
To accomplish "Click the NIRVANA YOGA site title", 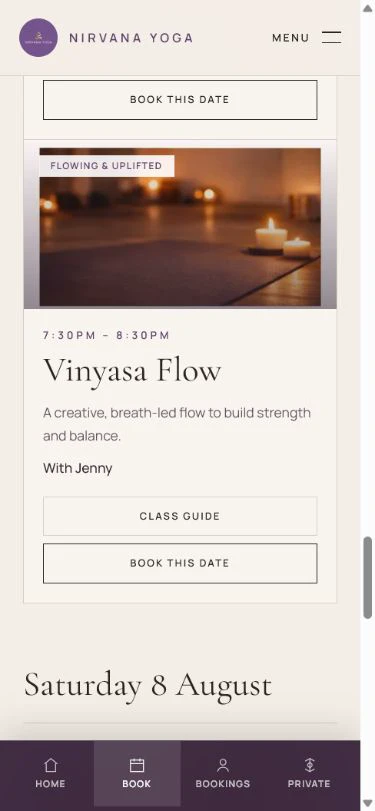I will (131, 38).
